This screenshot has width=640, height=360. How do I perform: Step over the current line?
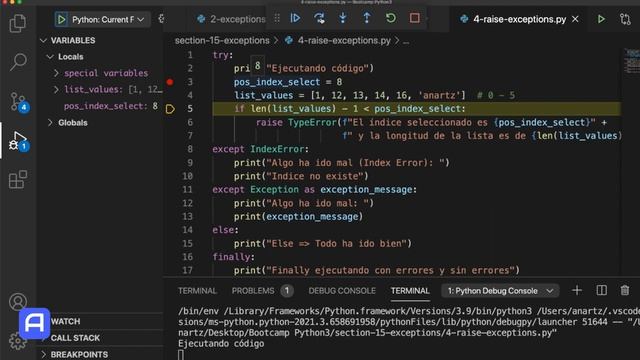(319, 18)
